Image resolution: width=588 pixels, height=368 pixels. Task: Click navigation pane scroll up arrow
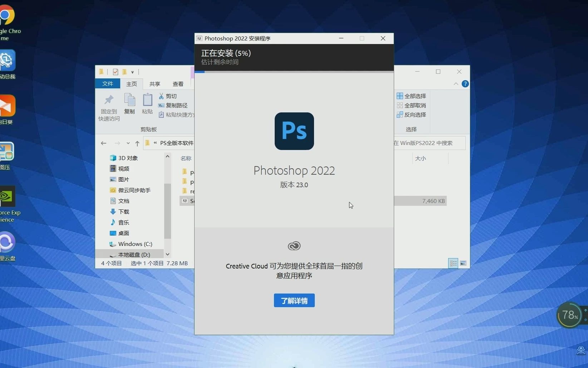click(x=167, y=156)
